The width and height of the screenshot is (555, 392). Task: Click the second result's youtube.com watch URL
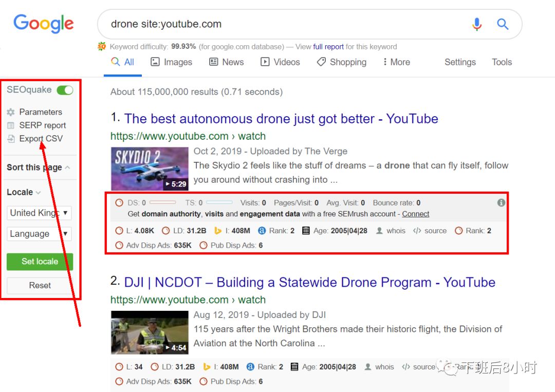tap(188, 300)
